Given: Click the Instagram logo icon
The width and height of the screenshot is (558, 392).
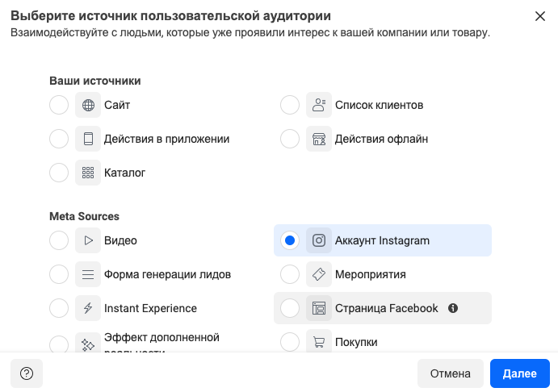Looking at the screenshot, I should tap(319, 240).
